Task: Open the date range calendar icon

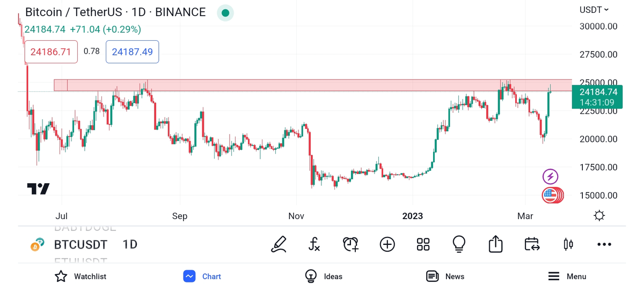Action: [532, 244]
